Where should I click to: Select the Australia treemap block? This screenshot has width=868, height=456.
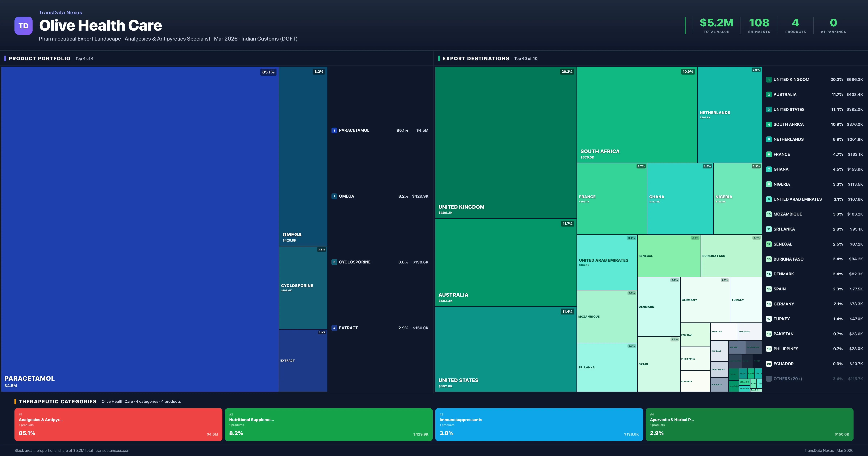point(505,262)
